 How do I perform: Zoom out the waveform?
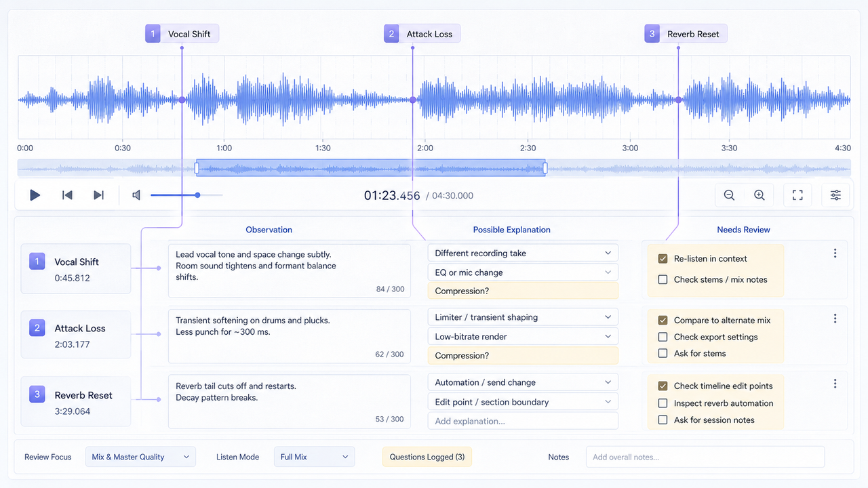pos(729,195)
